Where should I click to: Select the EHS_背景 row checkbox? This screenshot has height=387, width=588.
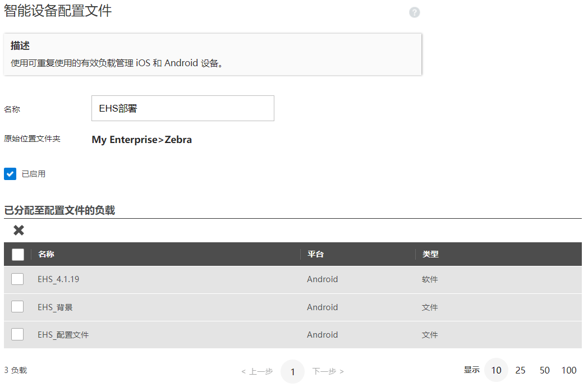pyautogui.click(x=17, y=307)
